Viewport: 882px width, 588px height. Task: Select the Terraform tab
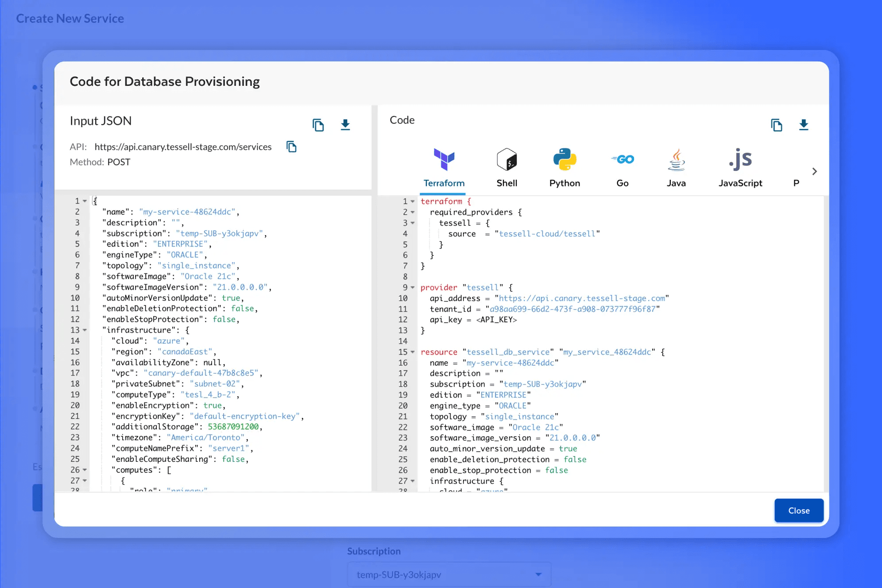click(444, 168)
